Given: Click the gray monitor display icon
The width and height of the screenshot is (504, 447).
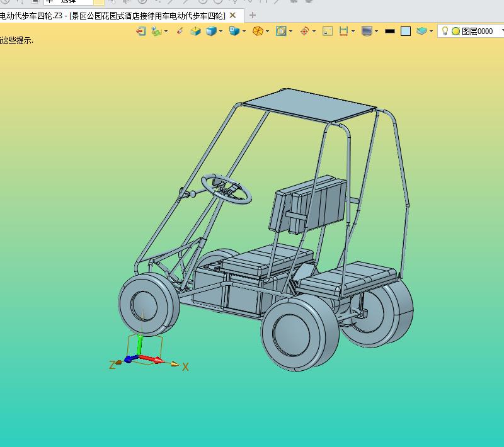Looking at the screenshot, I should tap(367, 31).
